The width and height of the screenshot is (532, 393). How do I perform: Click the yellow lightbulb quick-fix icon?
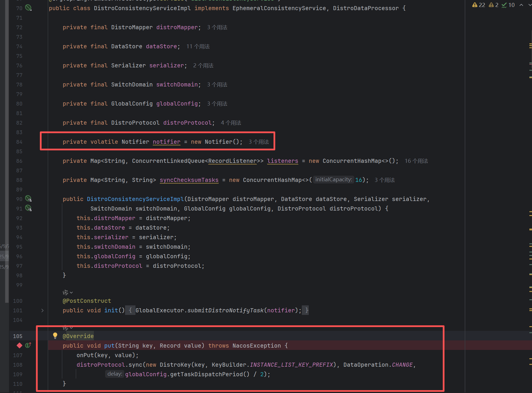[55, 335]
